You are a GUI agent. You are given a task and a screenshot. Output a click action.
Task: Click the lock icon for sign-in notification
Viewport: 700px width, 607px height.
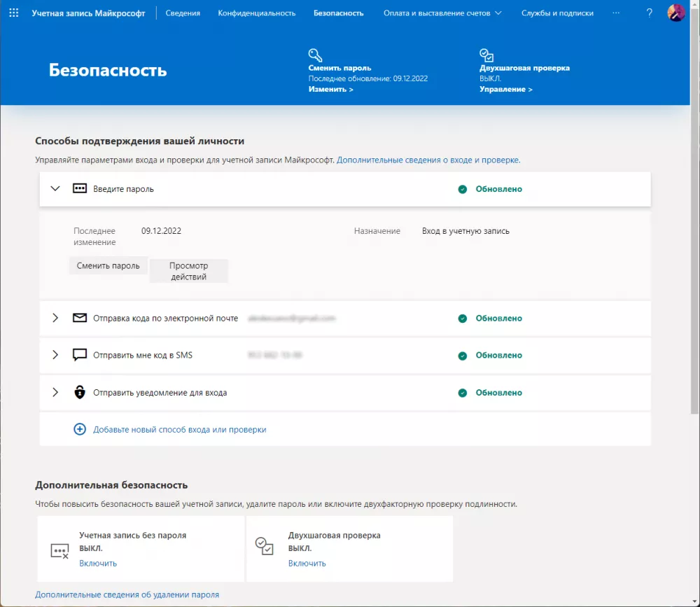pos(80,393)
